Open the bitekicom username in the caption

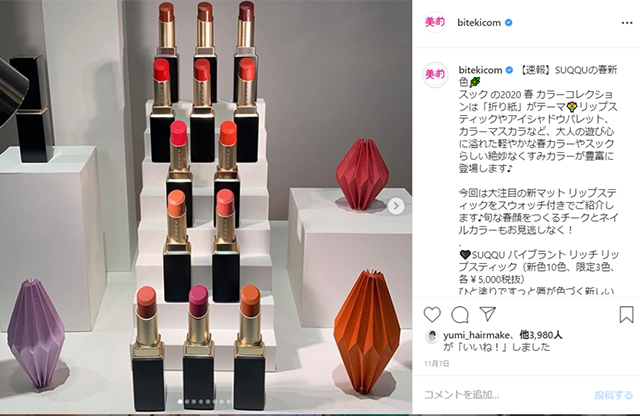click(x=480, y=70)
